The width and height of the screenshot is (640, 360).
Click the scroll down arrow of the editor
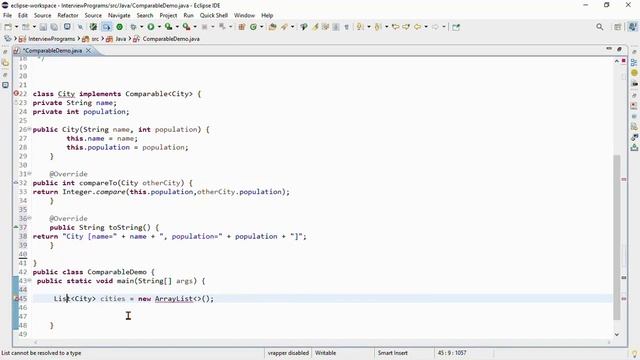coord(617,334)
